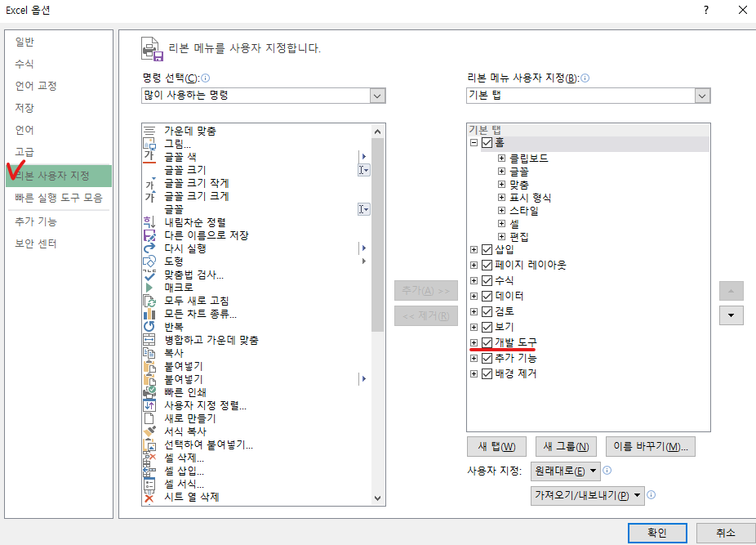Viewport: 756px width, 545px height.
Task: Toggle the 데이터 tab checkbox
Action: tap(487, 296)
